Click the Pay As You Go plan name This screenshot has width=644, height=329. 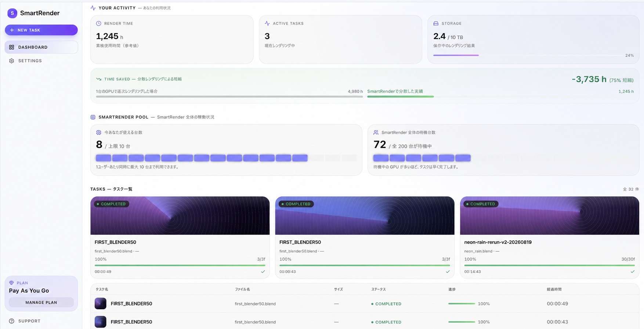tap(29, 290)
